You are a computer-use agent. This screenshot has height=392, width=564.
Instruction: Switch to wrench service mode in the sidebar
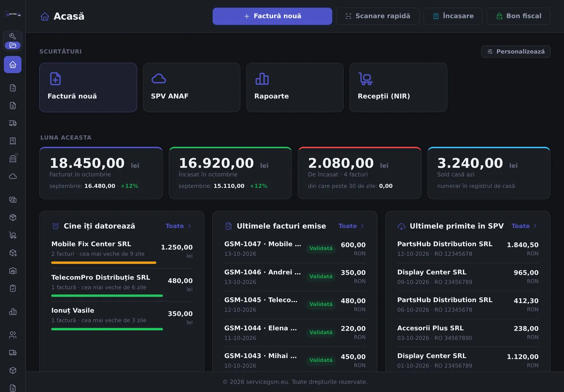click(x=12, y=36)
